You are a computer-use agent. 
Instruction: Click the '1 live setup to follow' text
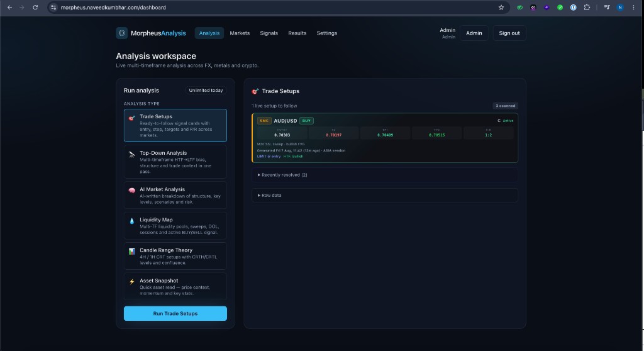274,106
